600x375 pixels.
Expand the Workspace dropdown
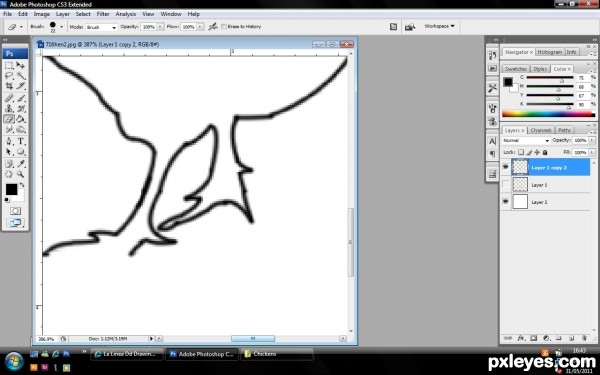coord(439,26)
